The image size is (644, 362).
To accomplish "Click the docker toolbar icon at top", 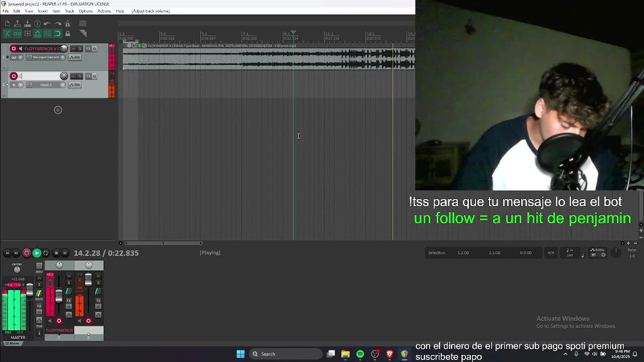I will coord(83,24).
